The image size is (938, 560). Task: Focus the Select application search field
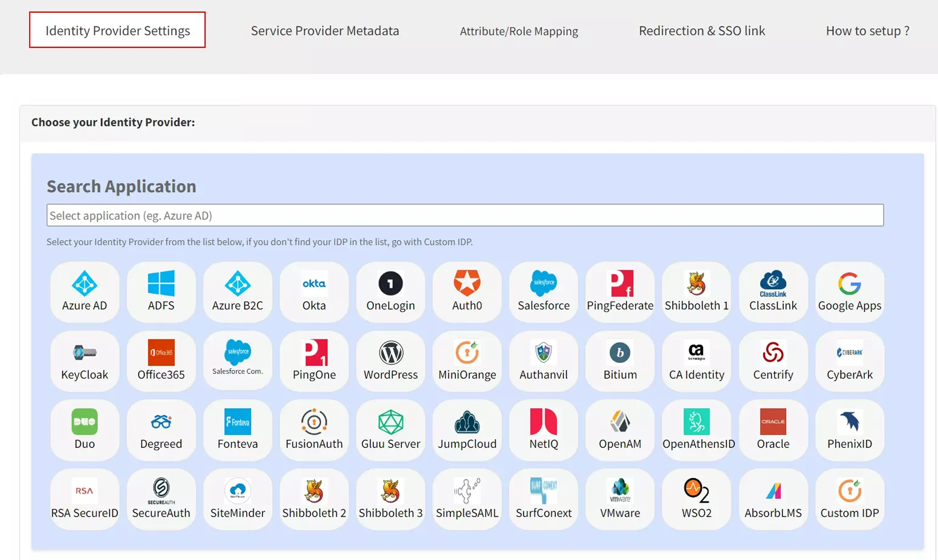(x=465, y=215)
